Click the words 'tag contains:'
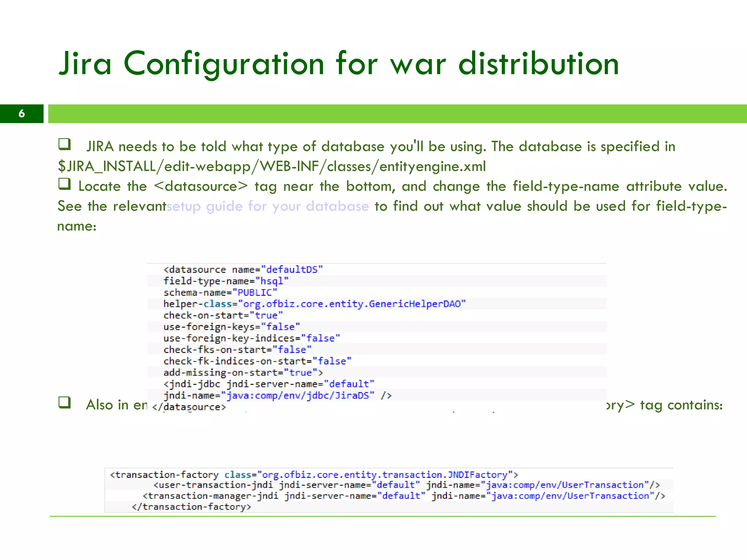Viewport: 747px width, 560px height. (x=681, y=405)
